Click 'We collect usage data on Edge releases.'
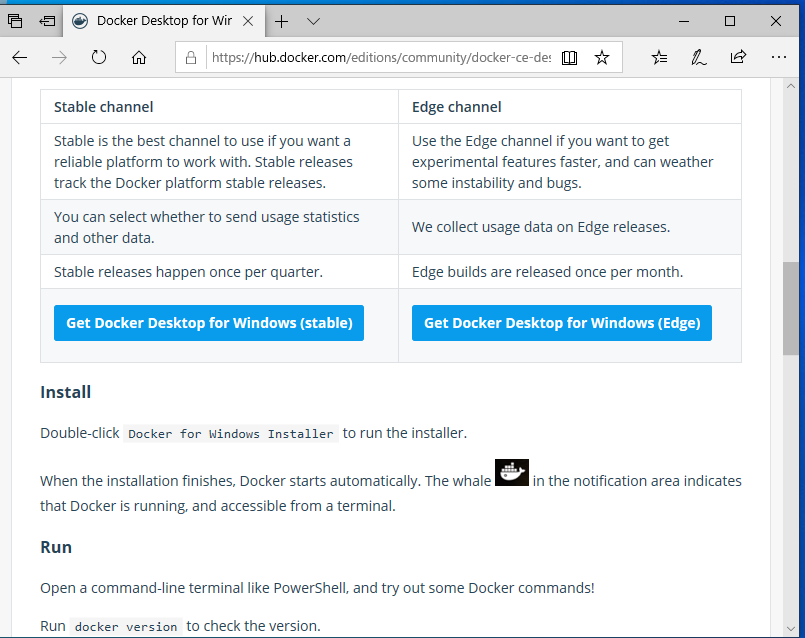Viewport: 805px width, 638px height. (x=541, y=227)
